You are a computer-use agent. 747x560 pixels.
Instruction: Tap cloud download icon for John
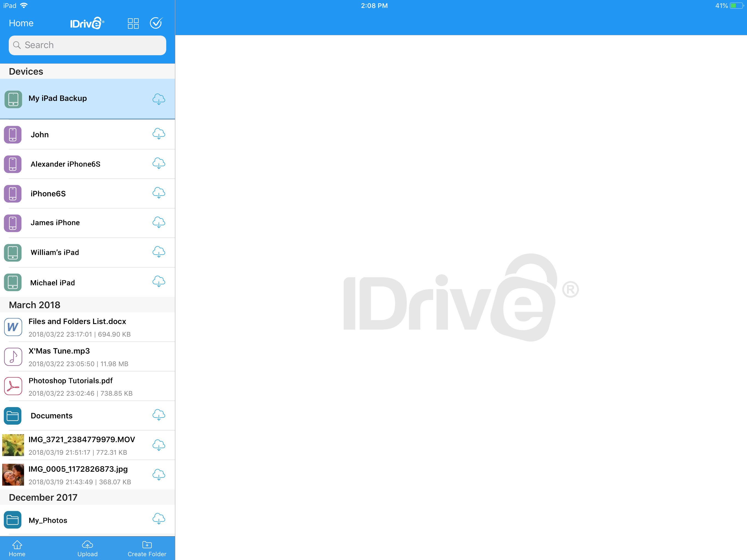[x=159, y=134]
